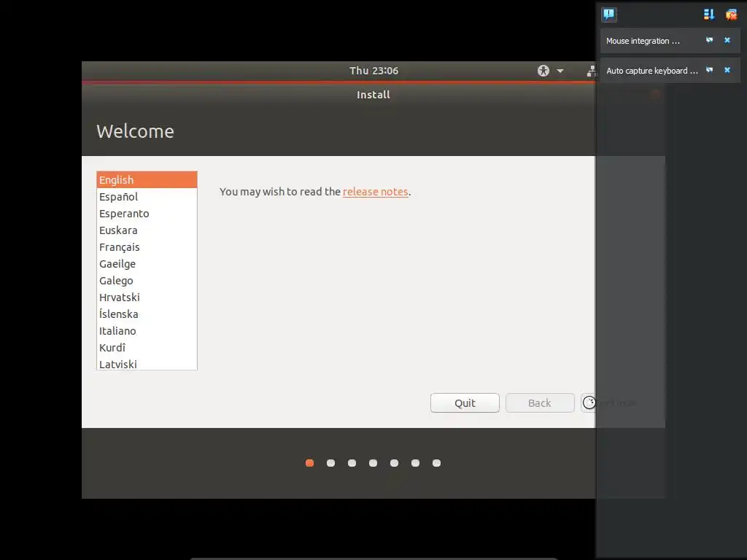Toggle the VirtualBox notification center icon
The image size is (747, 560).
[609, 15]
